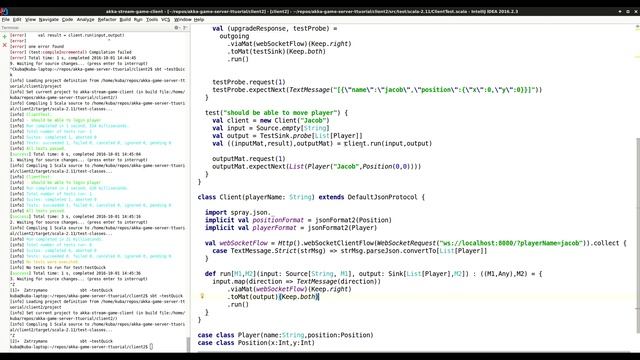Viewport: 640px width, 360px height.
Task: Click the terminal panel's scrollbar thumb
Action: coord(188,344)
